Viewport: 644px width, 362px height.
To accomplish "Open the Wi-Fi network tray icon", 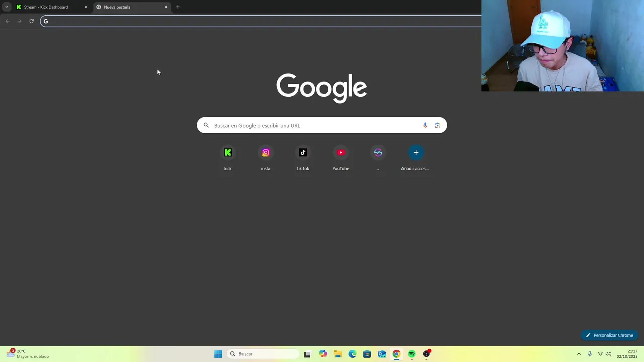I will tap(600, 354).
